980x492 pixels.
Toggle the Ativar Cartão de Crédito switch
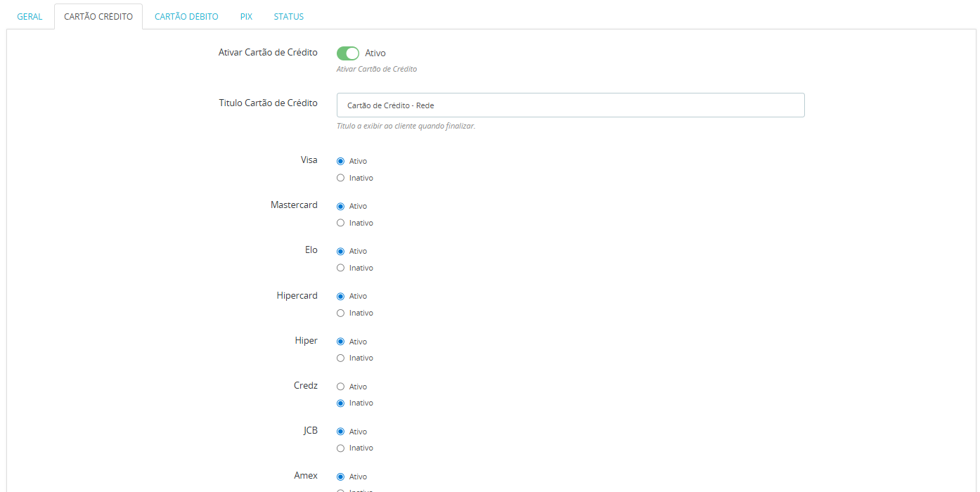coord(348,53)
